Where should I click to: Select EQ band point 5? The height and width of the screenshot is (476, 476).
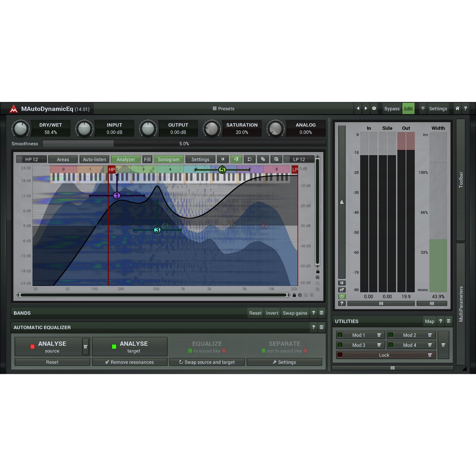pyautogui.click(x=222, y=170)
